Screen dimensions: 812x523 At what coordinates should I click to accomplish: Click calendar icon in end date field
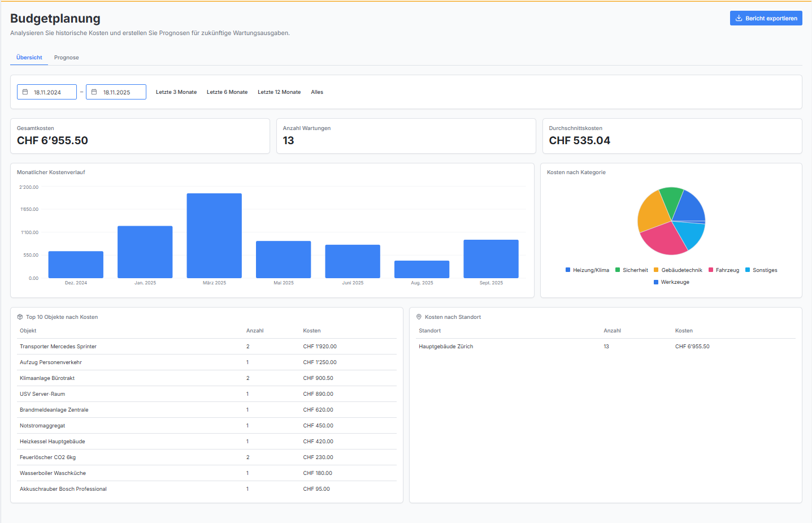[94, 92]
